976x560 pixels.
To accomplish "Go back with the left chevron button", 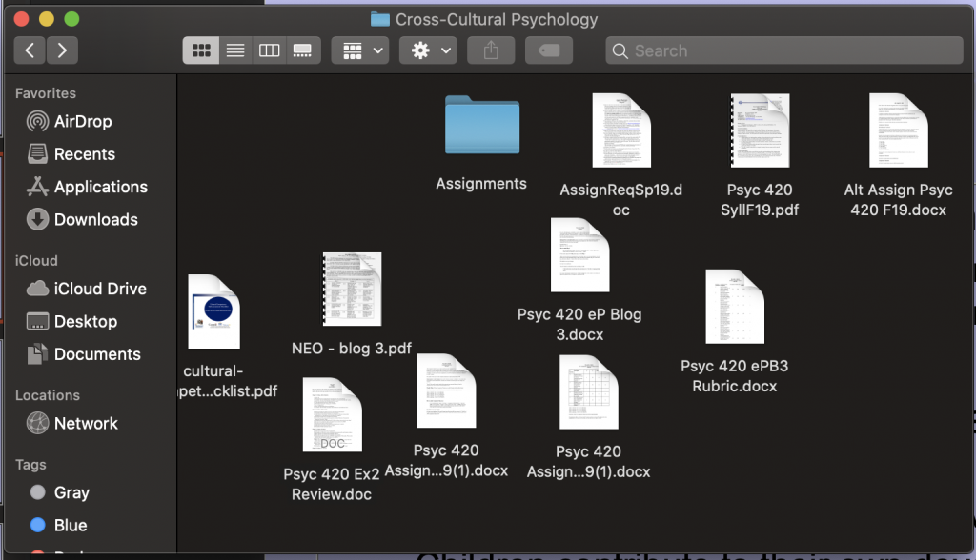I will coord(30,50).
